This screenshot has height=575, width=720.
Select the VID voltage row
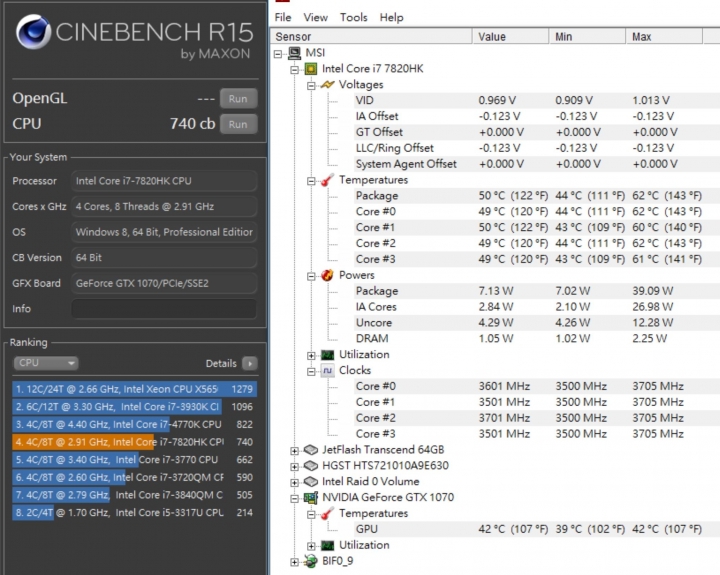click(x=536, y=101)
